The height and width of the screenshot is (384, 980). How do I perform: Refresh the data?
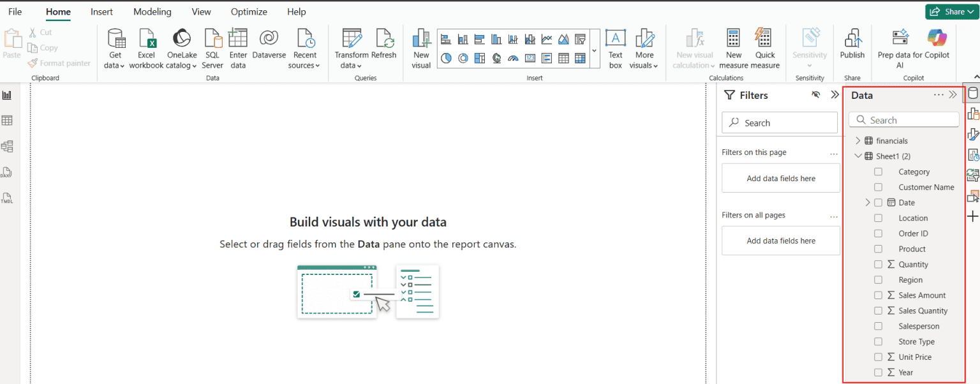[x=384, y=45]
